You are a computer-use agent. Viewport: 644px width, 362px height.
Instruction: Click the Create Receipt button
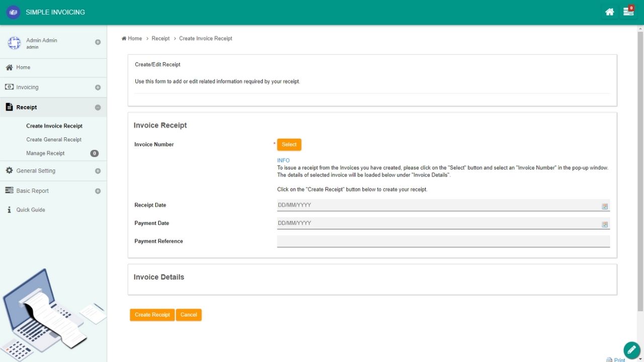[x=152, y=315]
